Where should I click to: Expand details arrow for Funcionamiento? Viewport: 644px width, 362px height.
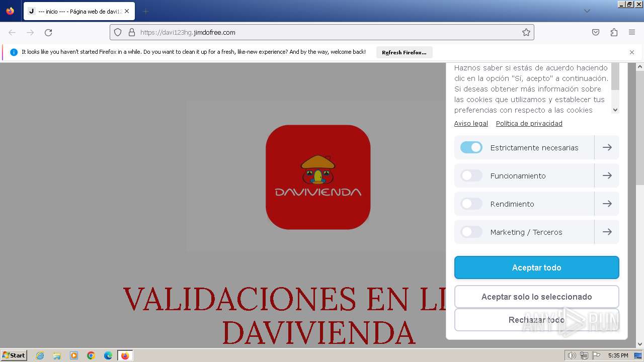click(x=607, y=175)
